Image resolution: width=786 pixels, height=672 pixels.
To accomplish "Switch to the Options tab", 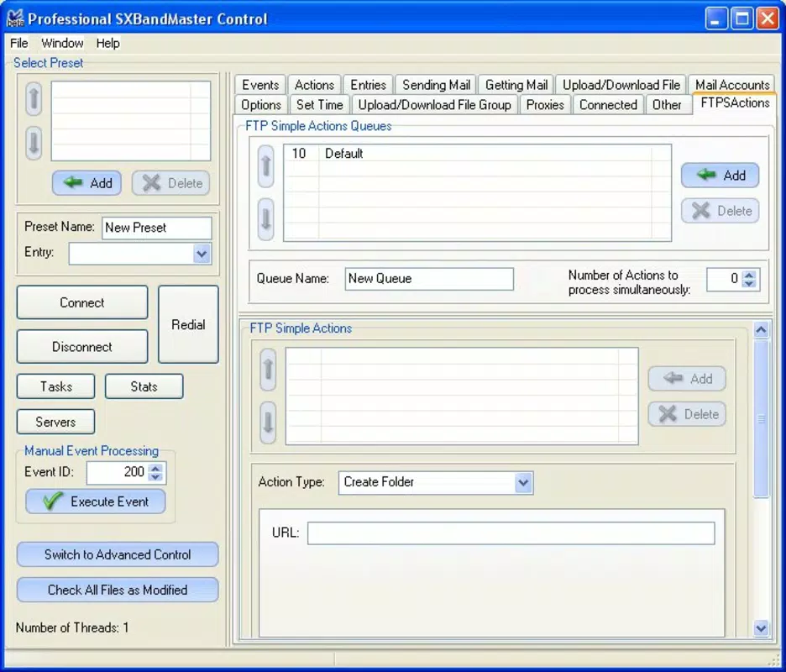I will pos(260,105).
